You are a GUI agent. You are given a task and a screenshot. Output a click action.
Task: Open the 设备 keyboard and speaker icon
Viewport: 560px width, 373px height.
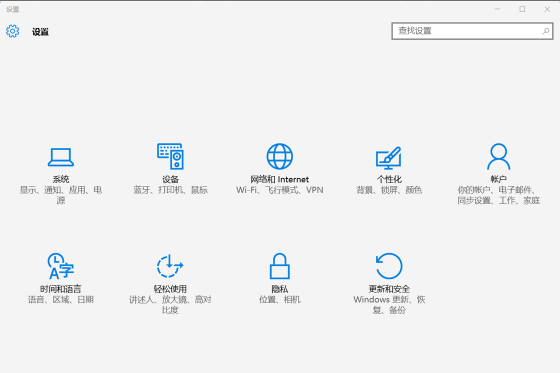click(170, 156)
